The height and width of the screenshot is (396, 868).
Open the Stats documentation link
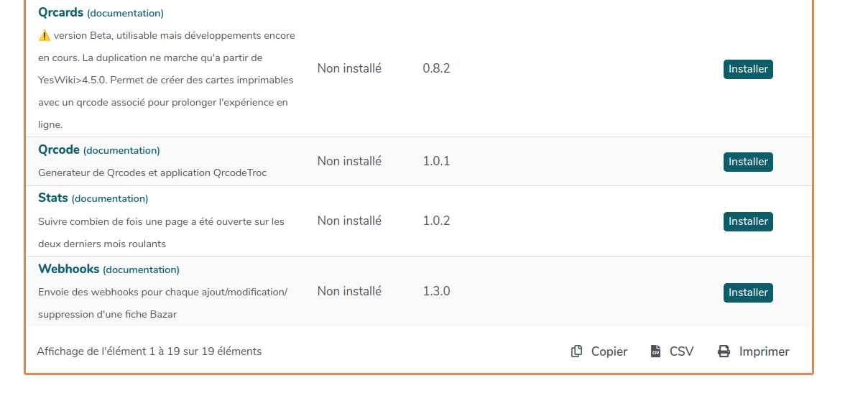point(110,198)
